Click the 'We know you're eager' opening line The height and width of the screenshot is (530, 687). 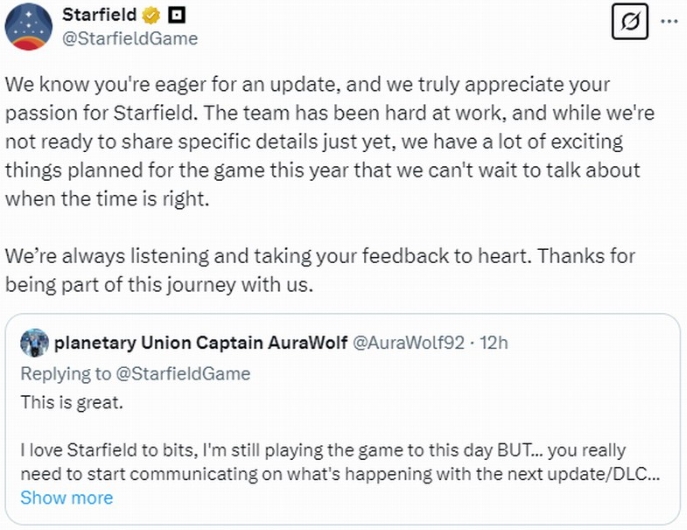click(x=307, y=85)
